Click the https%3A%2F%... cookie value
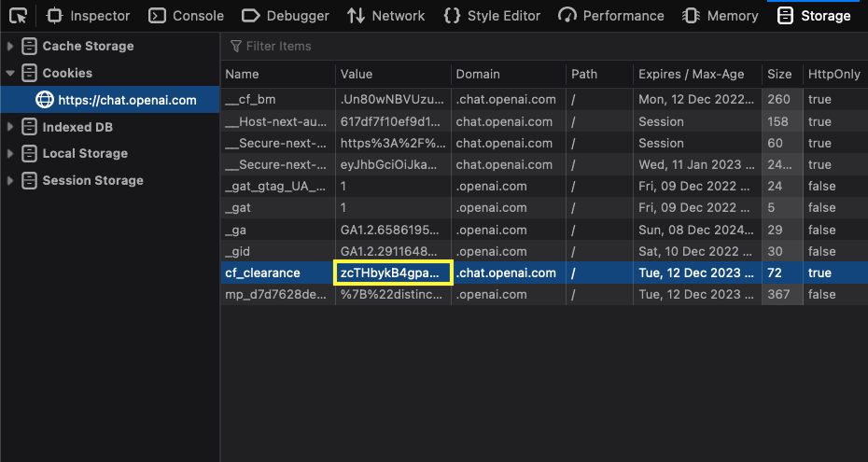This screenshot has width=868, height=462. pos(393,144)
